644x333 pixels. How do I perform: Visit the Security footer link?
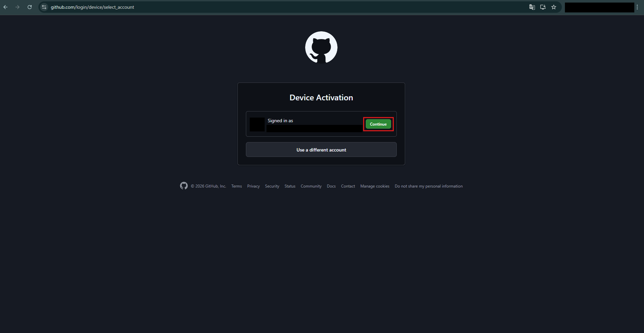coord(272,186)
